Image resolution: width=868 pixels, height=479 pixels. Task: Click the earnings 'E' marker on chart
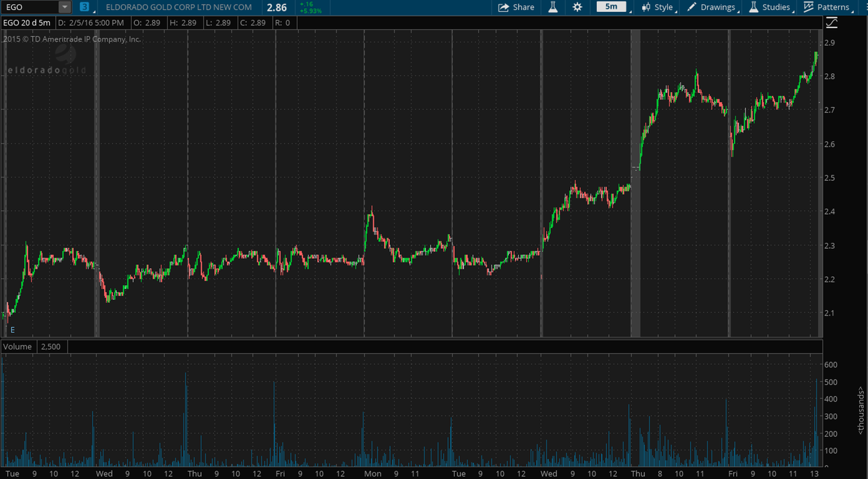pos(12,330)
